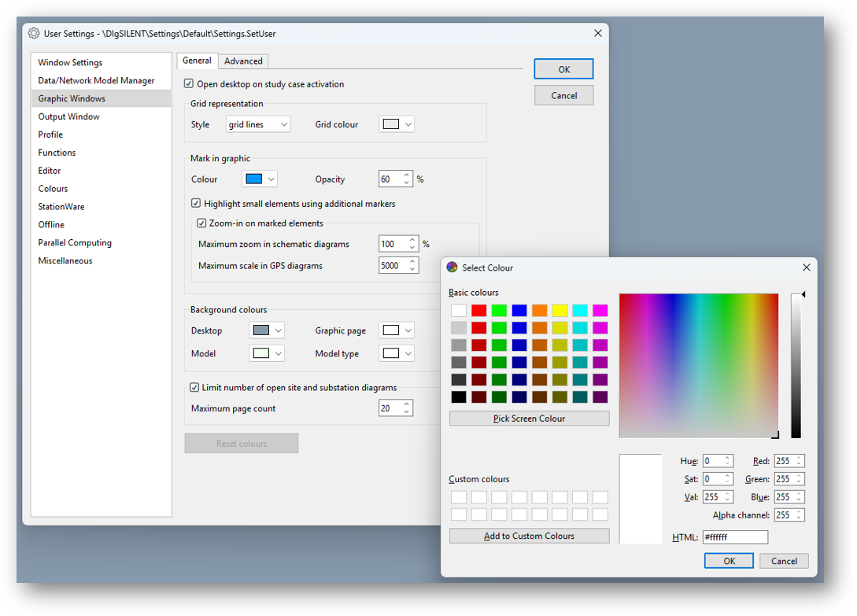Select the red basic colour swatch
This screenshot has height=616, width=857.
coord(478,311)
